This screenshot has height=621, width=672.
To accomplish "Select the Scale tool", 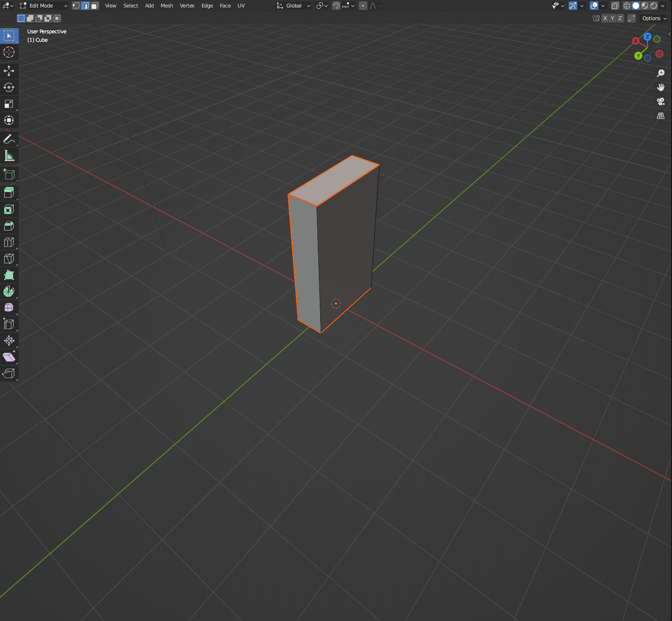I will click(9, 104).
